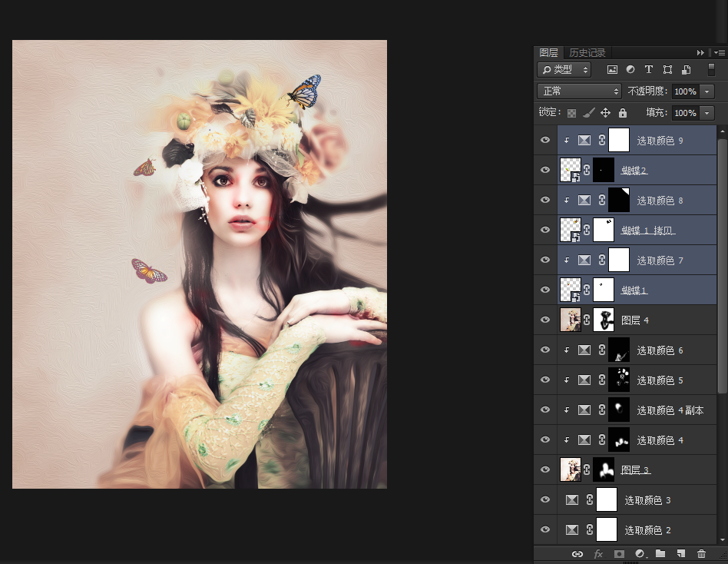Expand the 类型 filter type dropdown
This screenshot has height=564, width=728.
pos(564,70)
